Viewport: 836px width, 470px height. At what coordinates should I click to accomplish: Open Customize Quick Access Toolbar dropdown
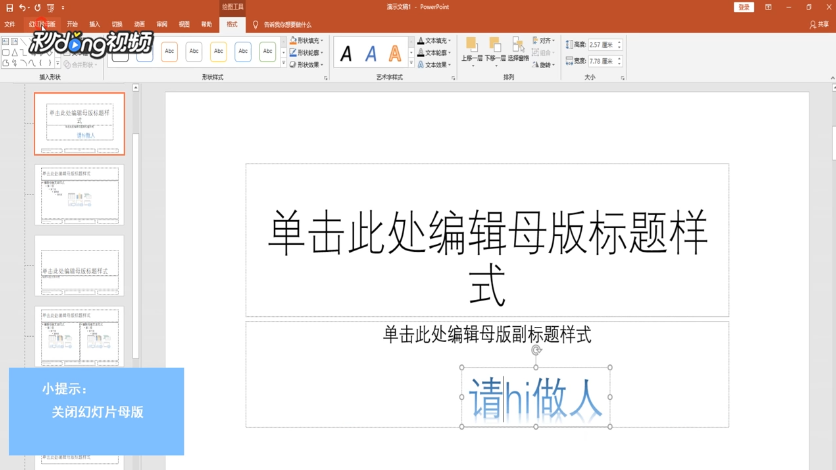pos(63,8)
